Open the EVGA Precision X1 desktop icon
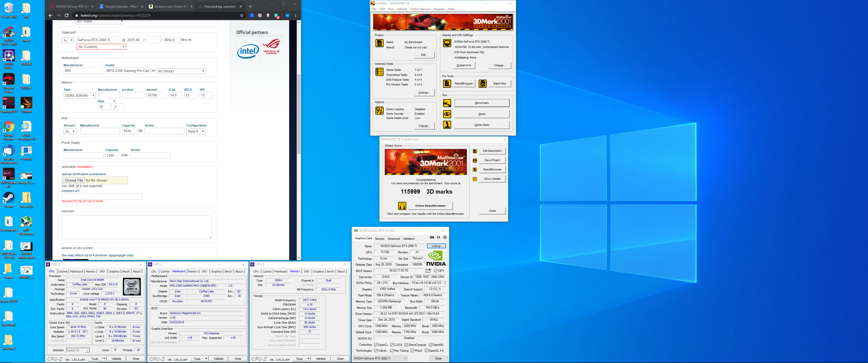Image resolution: width=868 pixels, height=363 pixels. (x=26, y=131)
